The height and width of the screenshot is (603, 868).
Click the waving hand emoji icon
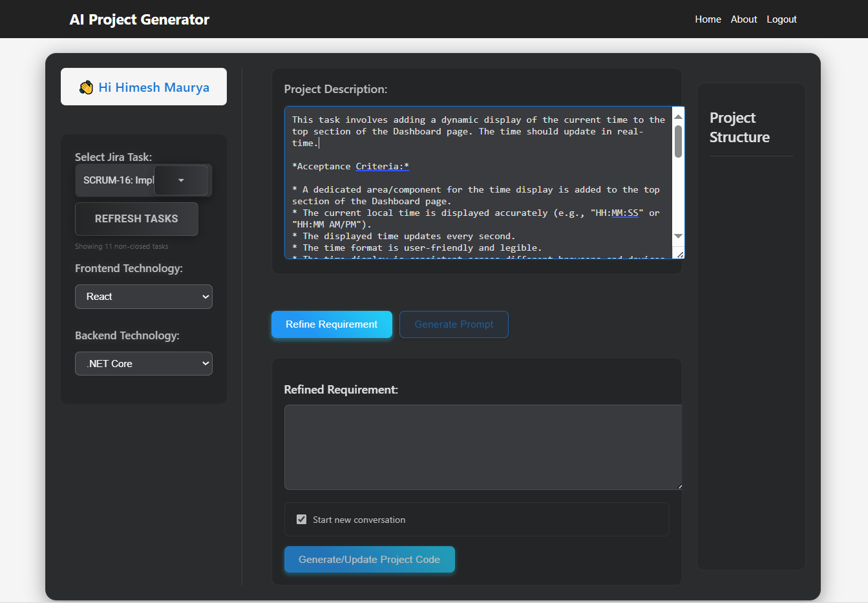click(86, 87)
